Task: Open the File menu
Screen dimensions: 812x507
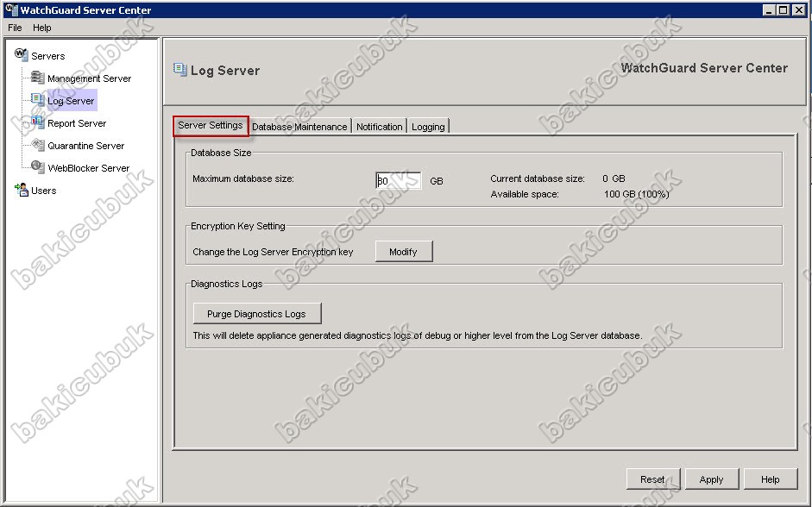Action: coord(15,28)
